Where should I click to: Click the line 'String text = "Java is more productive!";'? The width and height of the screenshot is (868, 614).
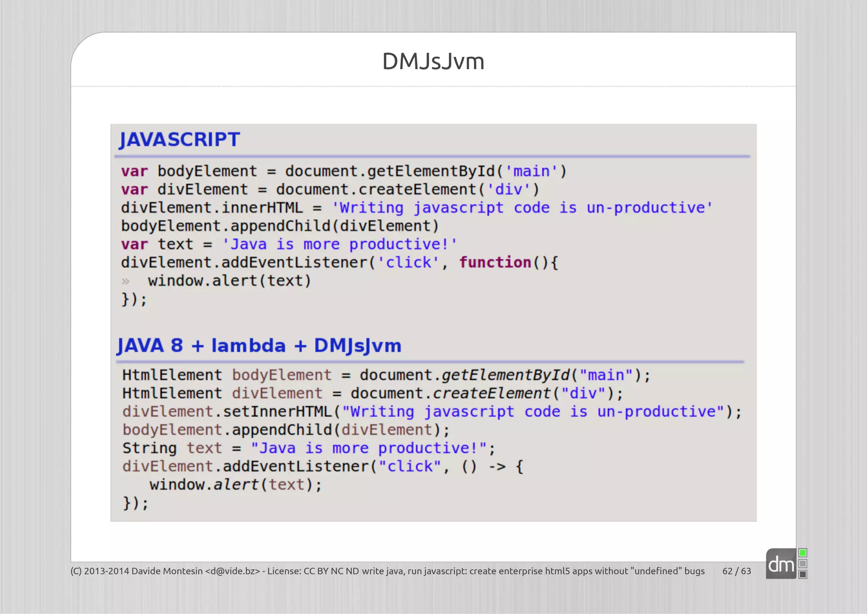point(309,448)
